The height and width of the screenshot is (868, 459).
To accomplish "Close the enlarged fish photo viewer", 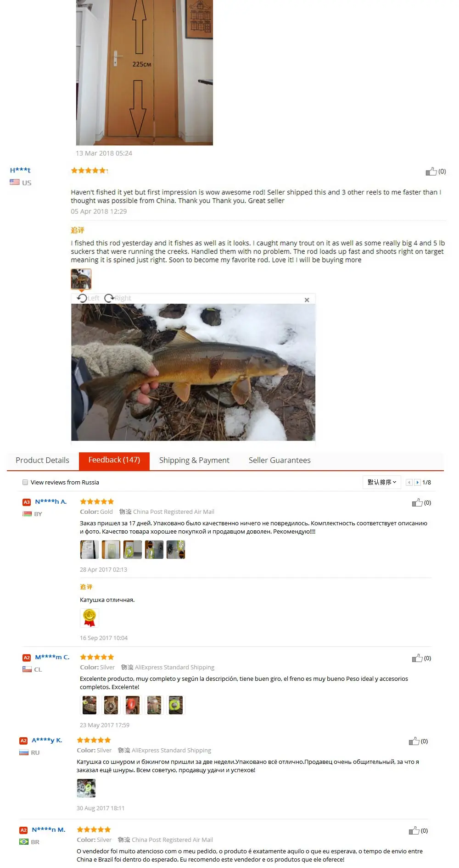I will pos(307,300).
